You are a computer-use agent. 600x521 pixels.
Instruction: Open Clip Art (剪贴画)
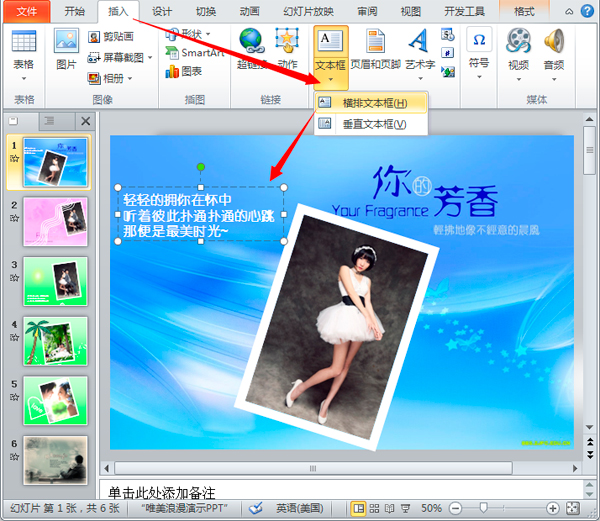(111, 37)
